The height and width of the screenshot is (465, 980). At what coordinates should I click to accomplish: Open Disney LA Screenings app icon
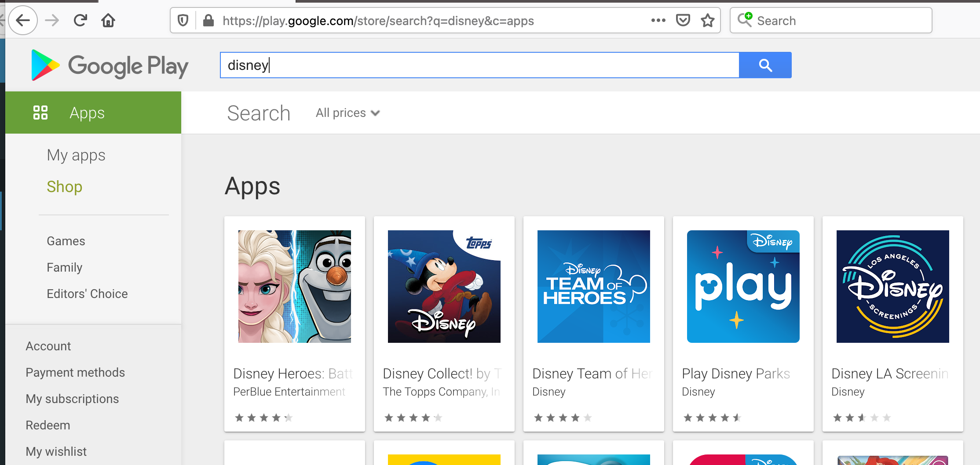coord(893,287)
